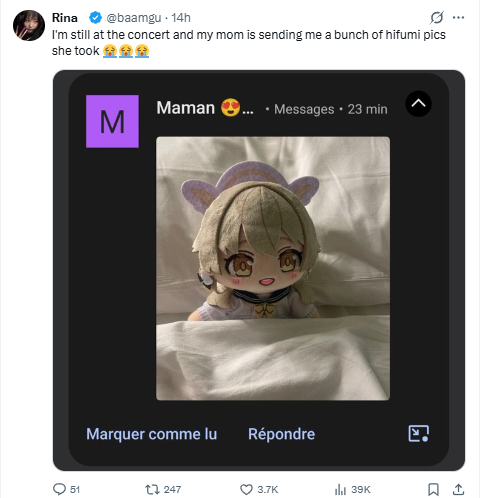This screenshot has height=498, width=480.
Task: Open the three-dot more options menu
Action: (459, 18)
